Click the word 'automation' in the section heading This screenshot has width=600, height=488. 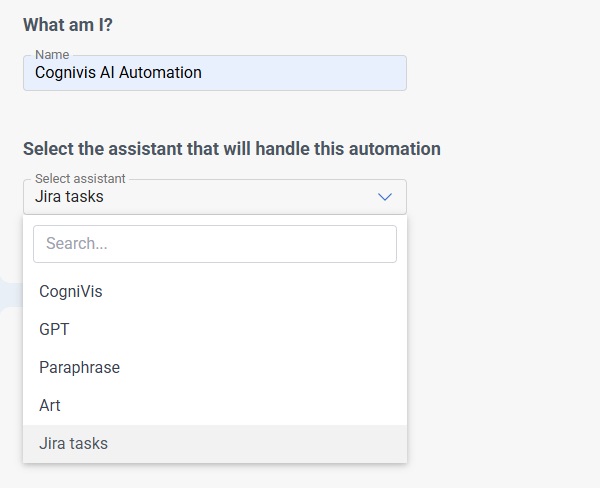(398, 149)
